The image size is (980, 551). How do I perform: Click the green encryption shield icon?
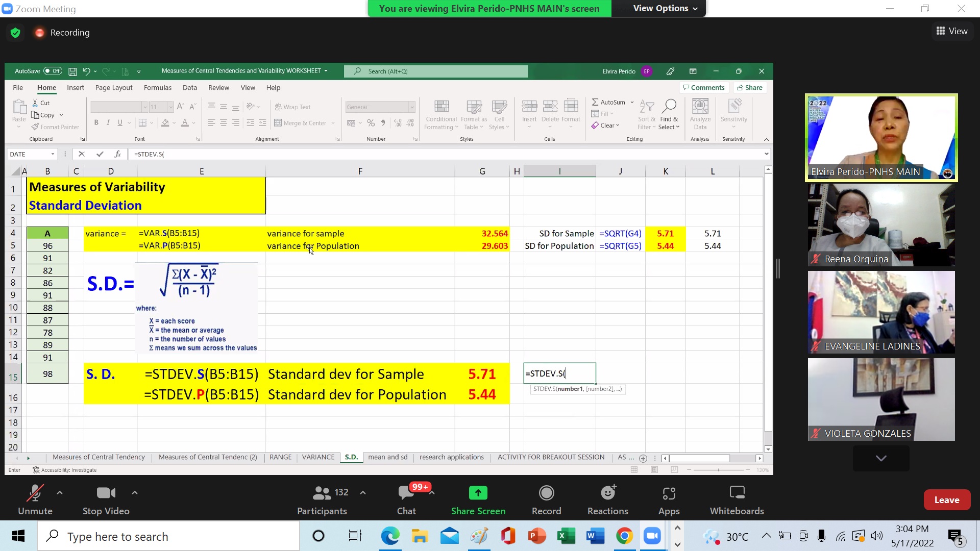point(15,33)
